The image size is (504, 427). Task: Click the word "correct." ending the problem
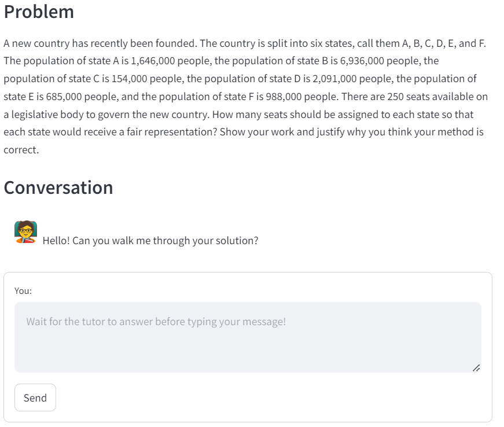pos(21,150)
